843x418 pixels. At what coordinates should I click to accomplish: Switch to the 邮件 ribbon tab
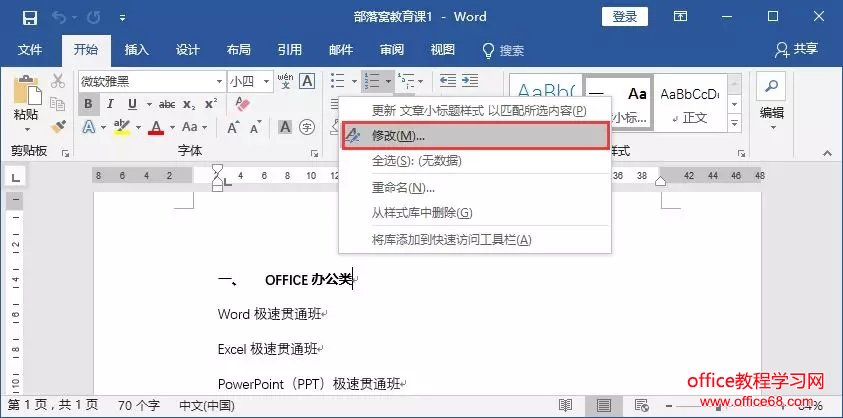341,50
